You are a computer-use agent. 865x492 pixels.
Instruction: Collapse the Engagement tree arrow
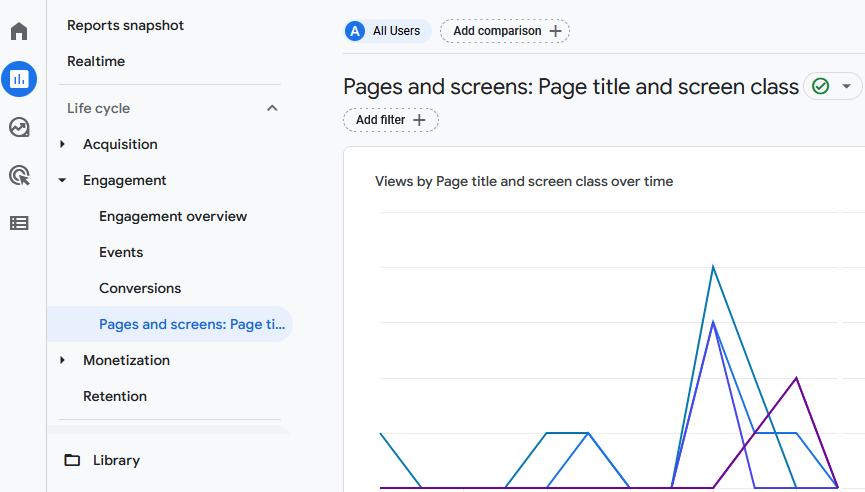coord(63,181)
